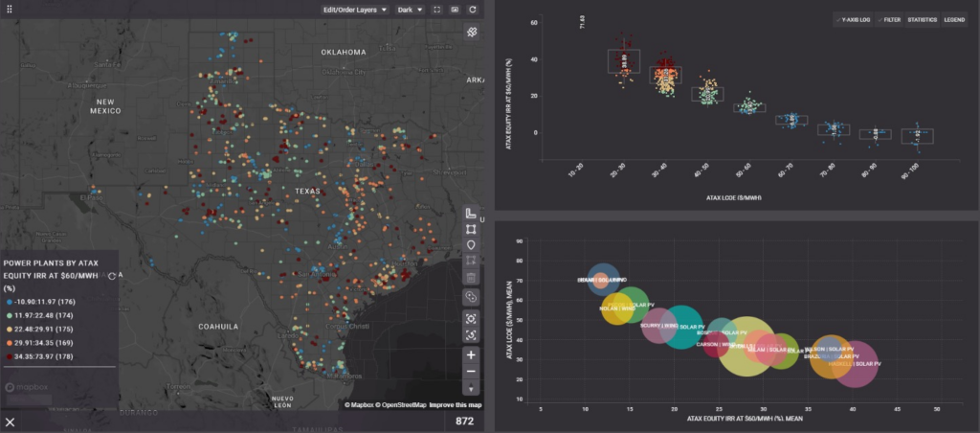Image resolution: width=980 pixels, height=433 pixels.
Task: Open the Dark basemap style dropdown
Action: pos(409,10)
